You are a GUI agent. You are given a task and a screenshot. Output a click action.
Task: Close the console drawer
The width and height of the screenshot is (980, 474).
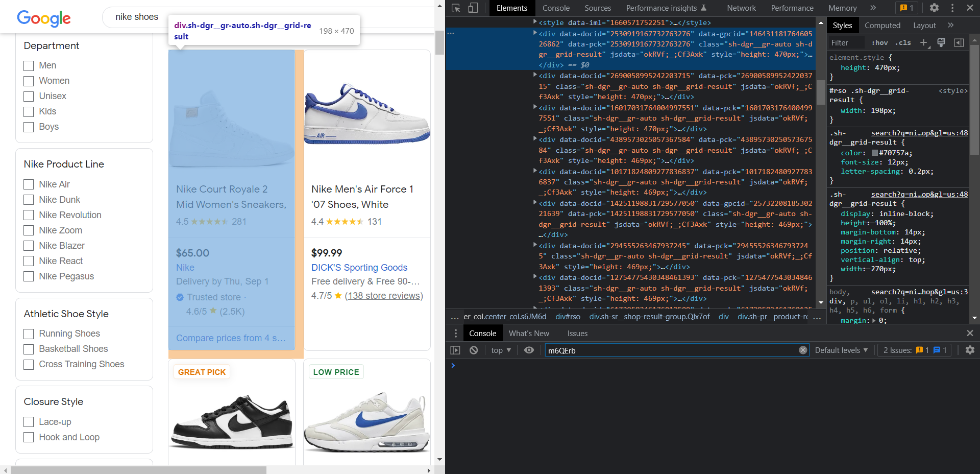click(x=970, y=333)
